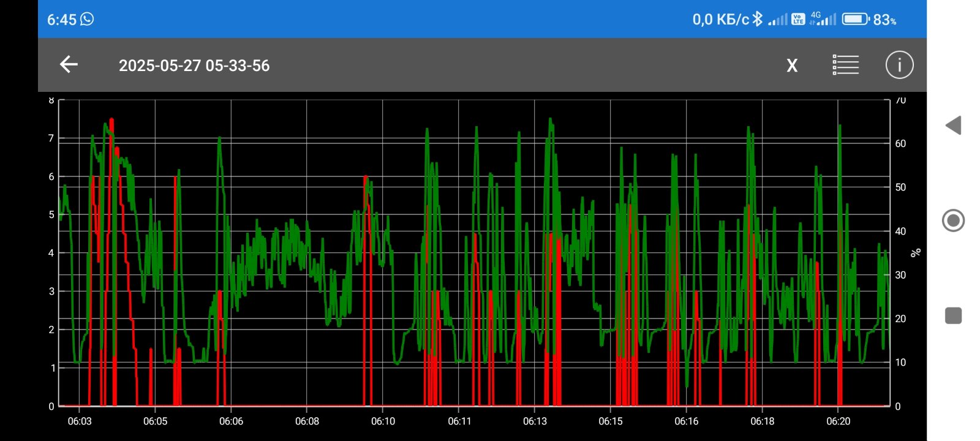Tap the 6 value on the left axis
Screen dimensions: 980x441
coord(51,176)
